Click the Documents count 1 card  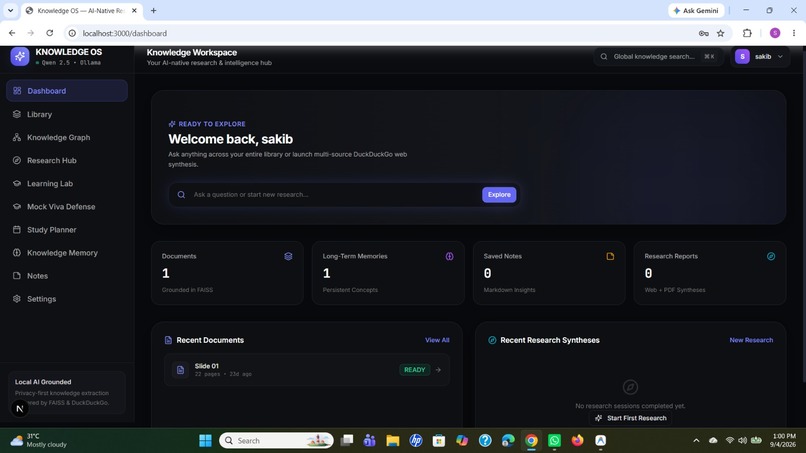227,273
